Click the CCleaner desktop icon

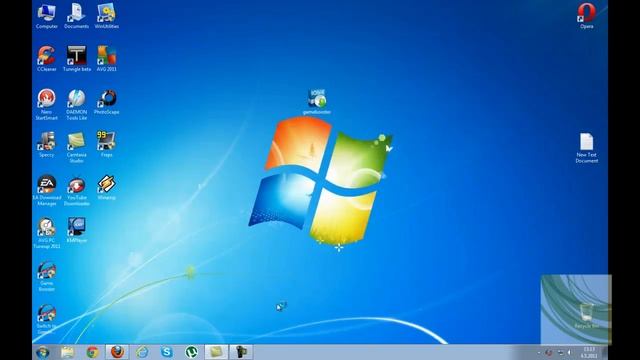pos(47,59)
